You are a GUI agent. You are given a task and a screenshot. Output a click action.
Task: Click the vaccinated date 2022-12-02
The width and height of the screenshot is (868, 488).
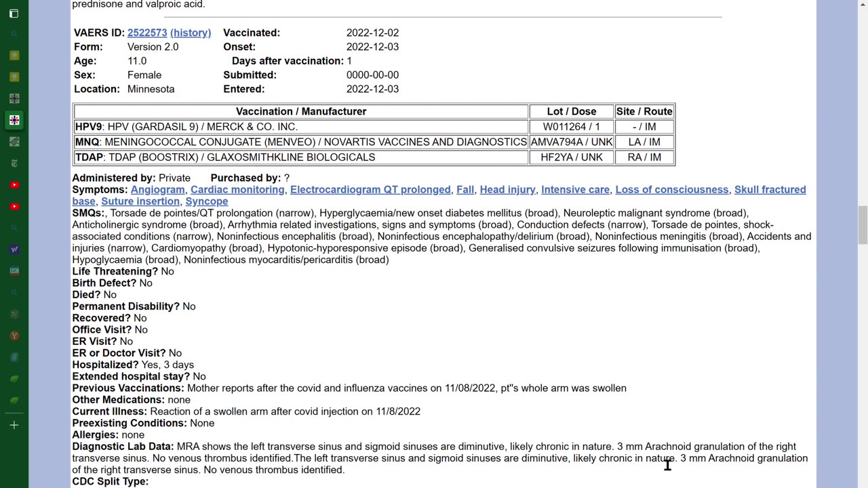pyautogui.click(x=372, y=33)
